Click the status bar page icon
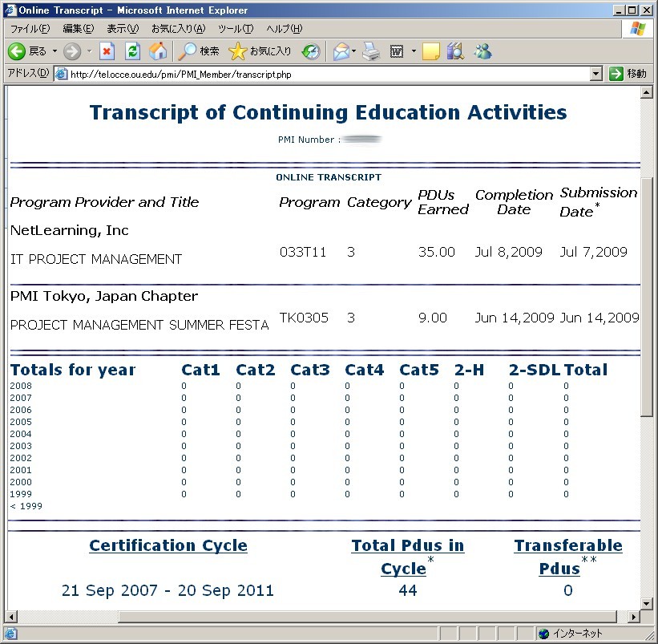This screenshot has width=658, height=644. coord(10,633)
